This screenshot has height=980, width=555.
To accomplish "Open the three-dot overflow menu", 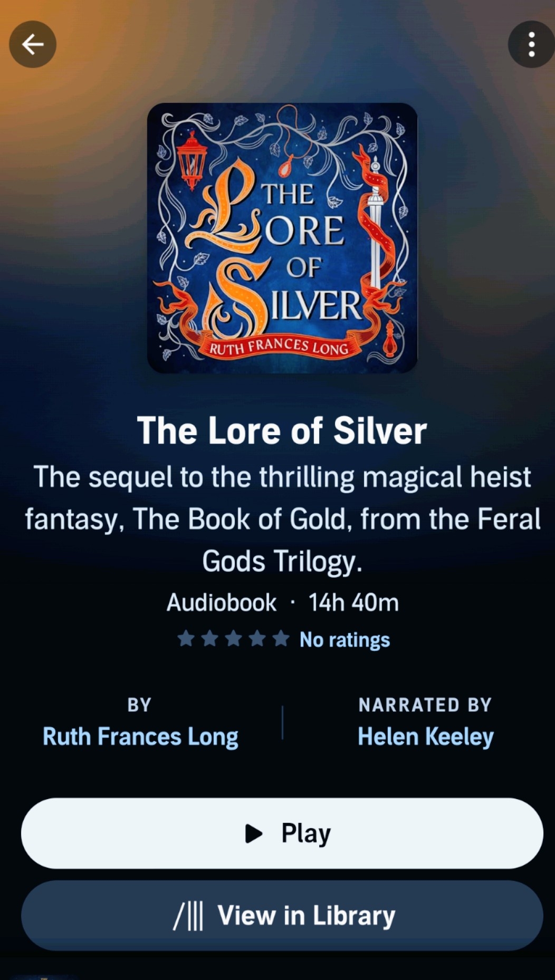I will (x=531, y=44).
